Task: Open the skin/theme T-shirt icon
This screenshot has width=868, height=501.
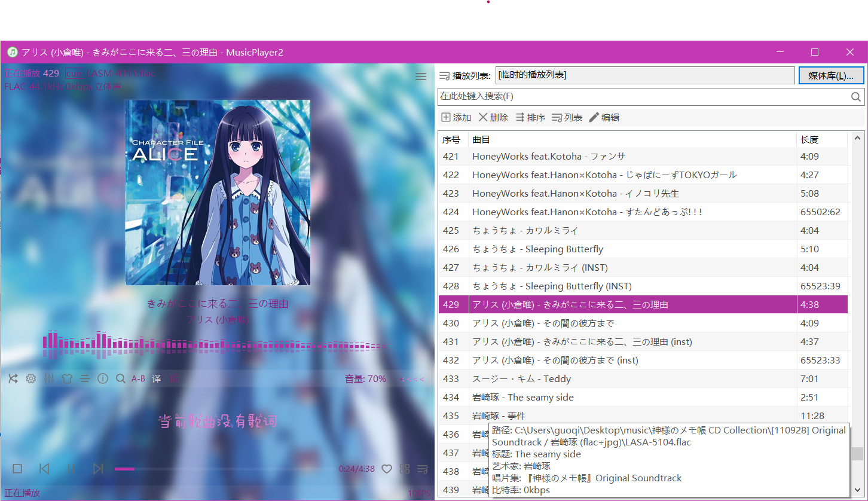Action: click(x=67, y=378)
